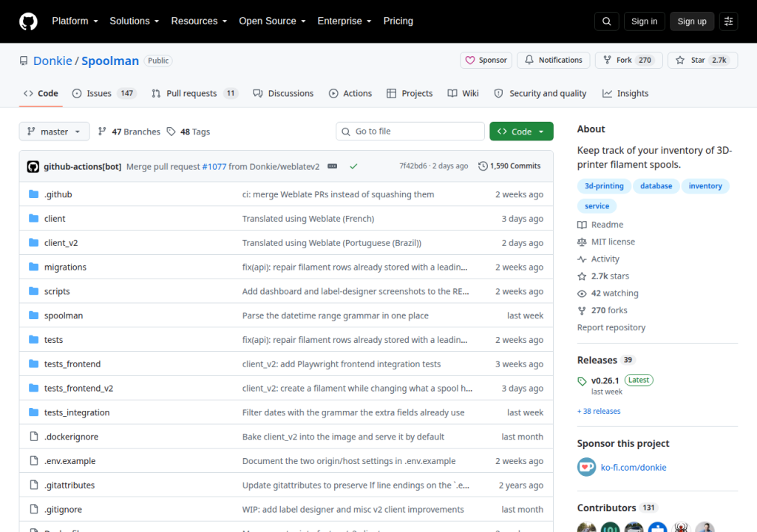Open pull request #1077 link
757x532 pixels.
(214, 166)
